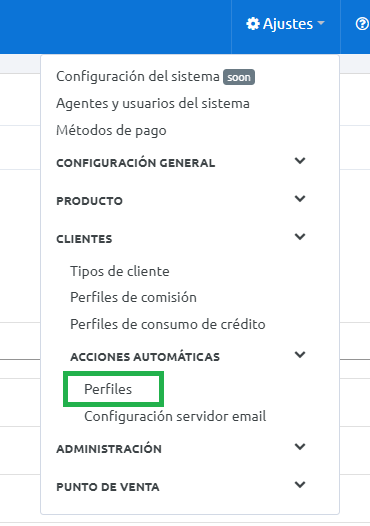Expand Configuración General chevron

300,161
